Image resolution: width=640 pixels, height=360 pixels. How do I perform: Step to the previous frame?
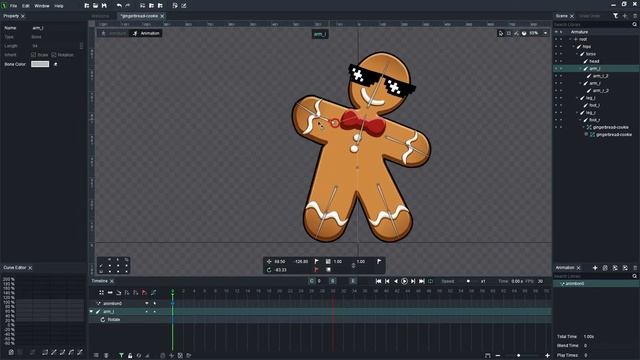pos(387,281)
